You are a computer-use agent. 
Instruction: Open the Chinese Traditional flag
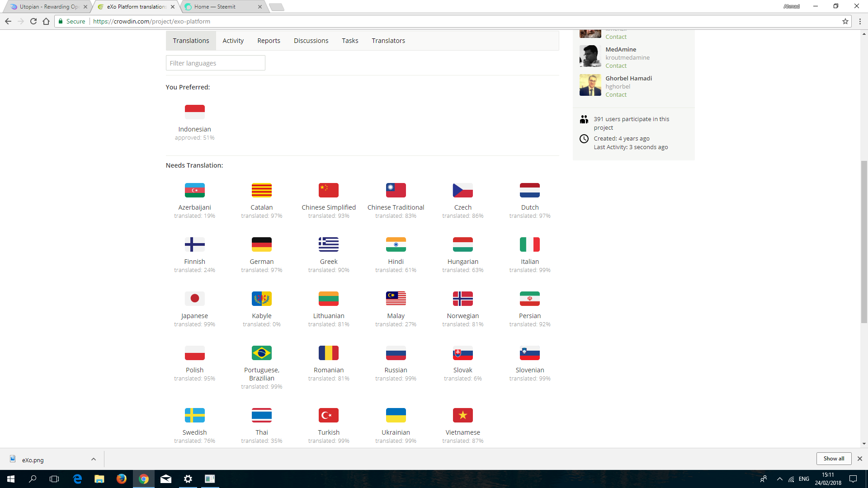pos(396,190)
